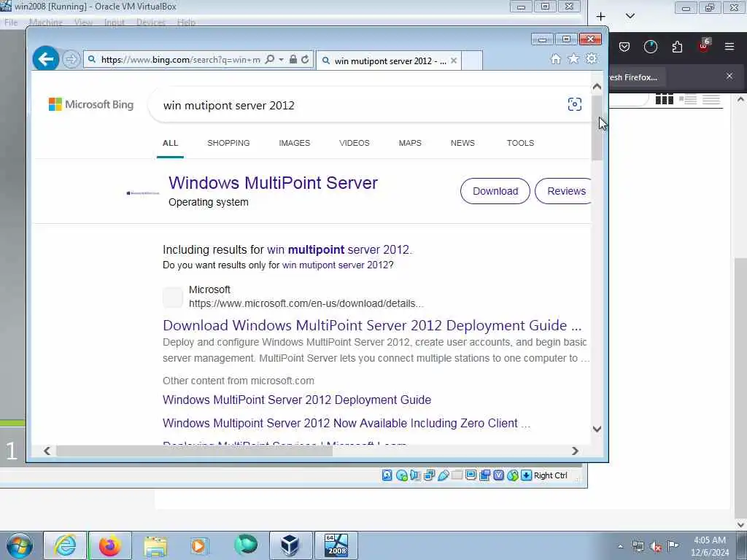Dismiss the Refresh Firefox notification bar
747x560 pixels.
[729, 76]
